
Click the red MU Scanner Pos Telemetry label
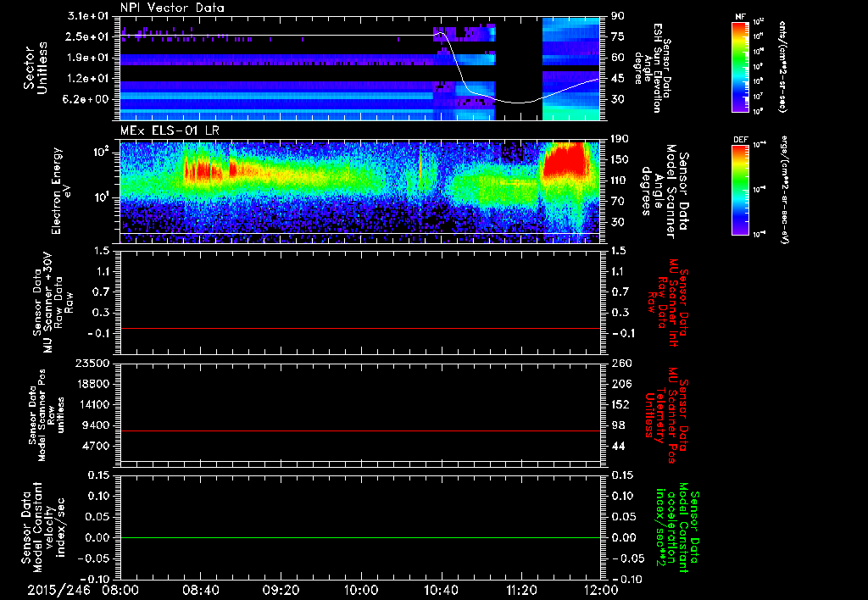coord(668,415)
